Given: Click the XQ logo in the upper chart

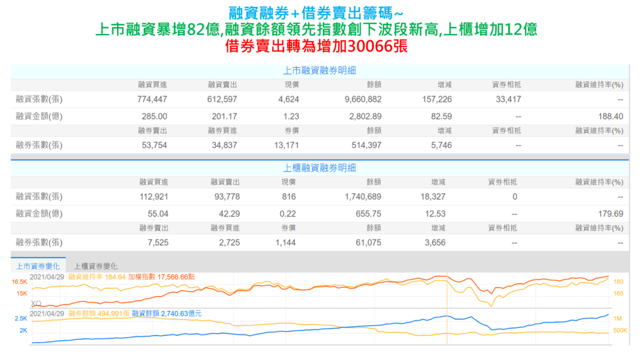Looking at the screenshot, I should tap(36, 303).
